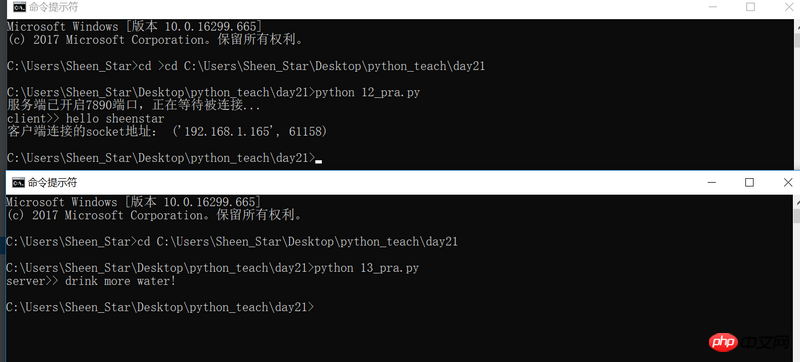The height and width of the screenshot is (362, 800).
Task: Maximize the upper Command Prompt window
Action: (750, 7)
